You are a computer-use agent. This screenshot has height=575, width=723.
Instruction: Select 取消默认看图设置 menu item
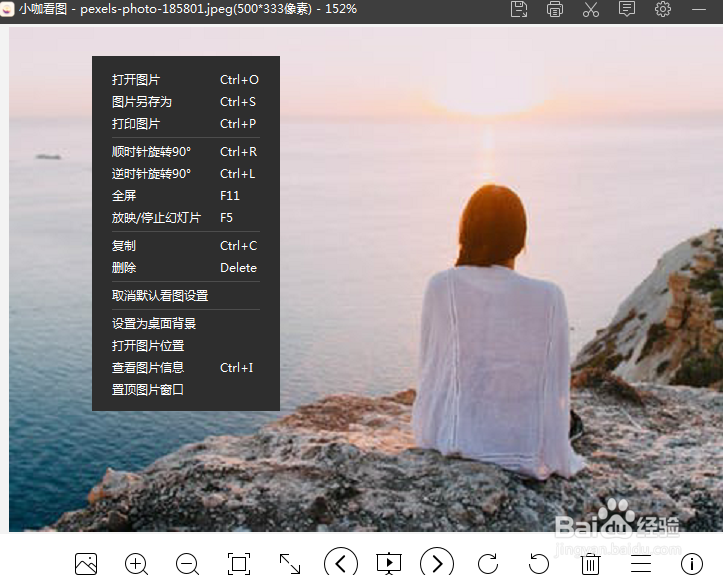click(x=186, y=296)
